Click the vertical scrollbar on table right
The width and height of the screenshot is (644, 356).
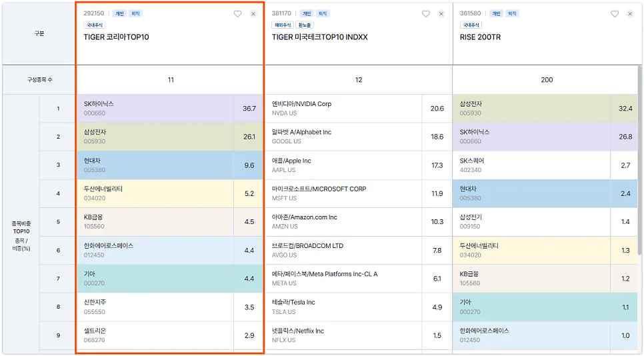point(640,160)
